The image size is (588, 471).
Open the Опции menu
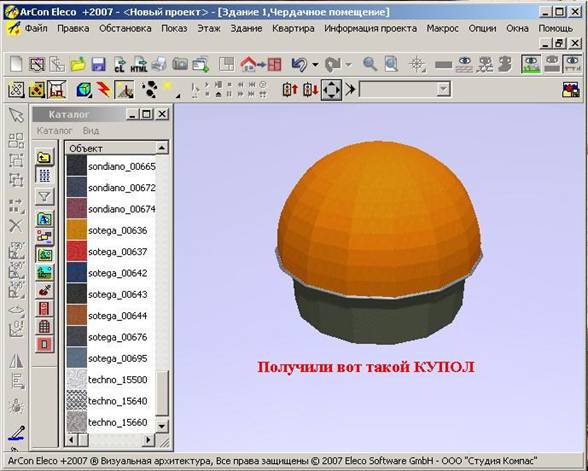pos(482,28)
